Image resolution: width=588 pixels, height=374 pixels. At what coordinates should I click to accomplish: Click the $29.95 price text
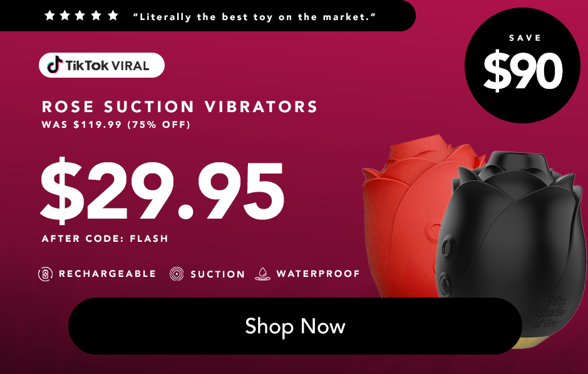[162, 191]
